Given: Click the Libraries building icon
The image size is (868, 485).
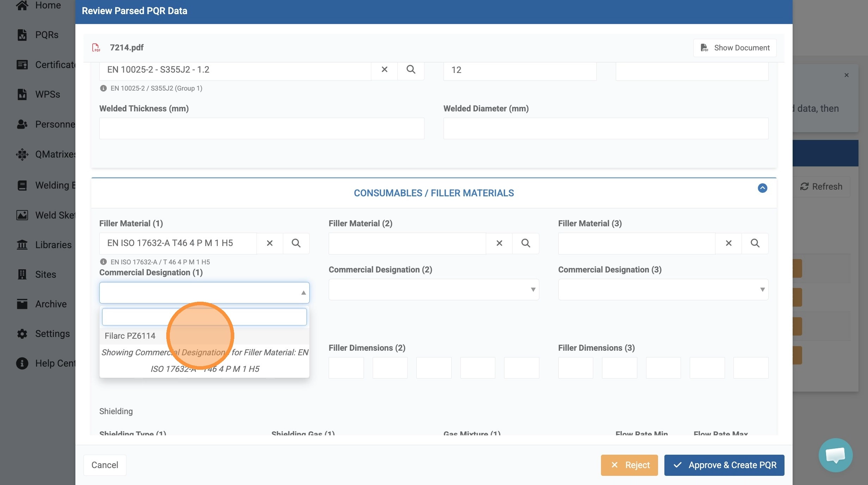Looking at the screenshot, I should [22, 245].
